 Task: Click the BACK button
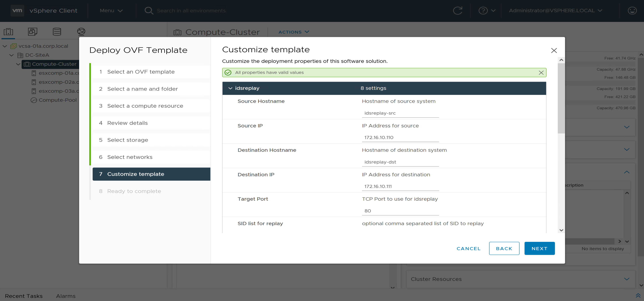tap(504, 249)
